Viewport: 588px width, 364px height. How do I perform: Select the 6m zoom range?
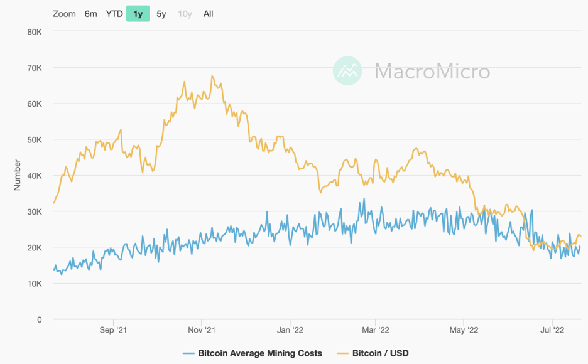coord(90,14)
